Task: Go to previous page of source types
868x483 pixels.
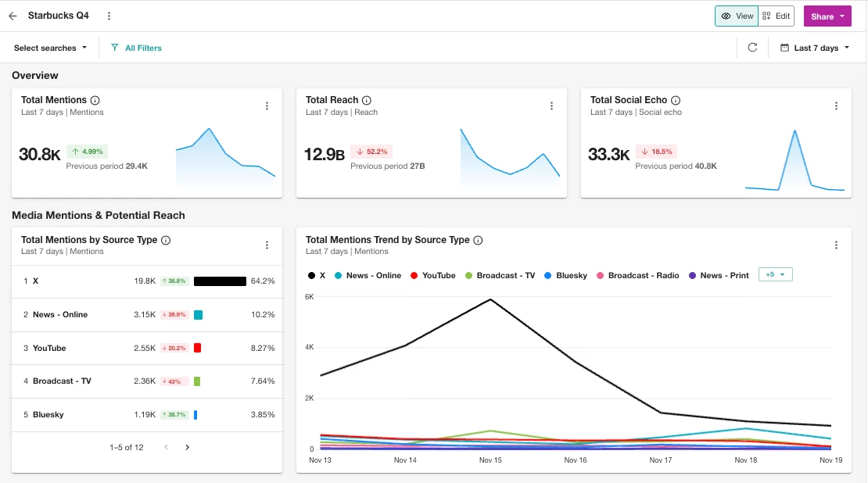Action: coord(166,447)
